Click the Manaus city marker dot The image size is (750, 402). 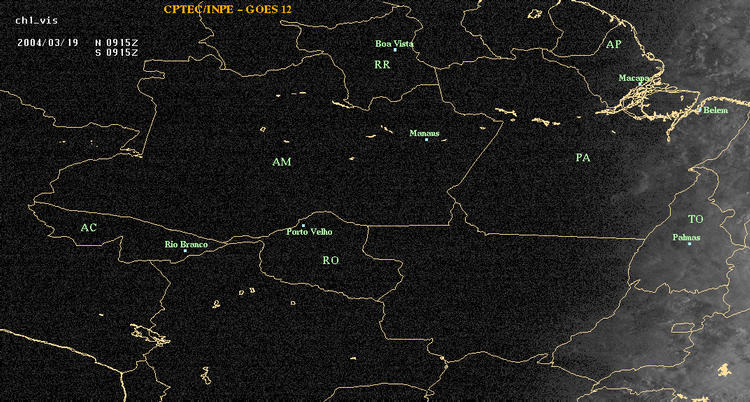pyautogui.click(x=426, y=140)
